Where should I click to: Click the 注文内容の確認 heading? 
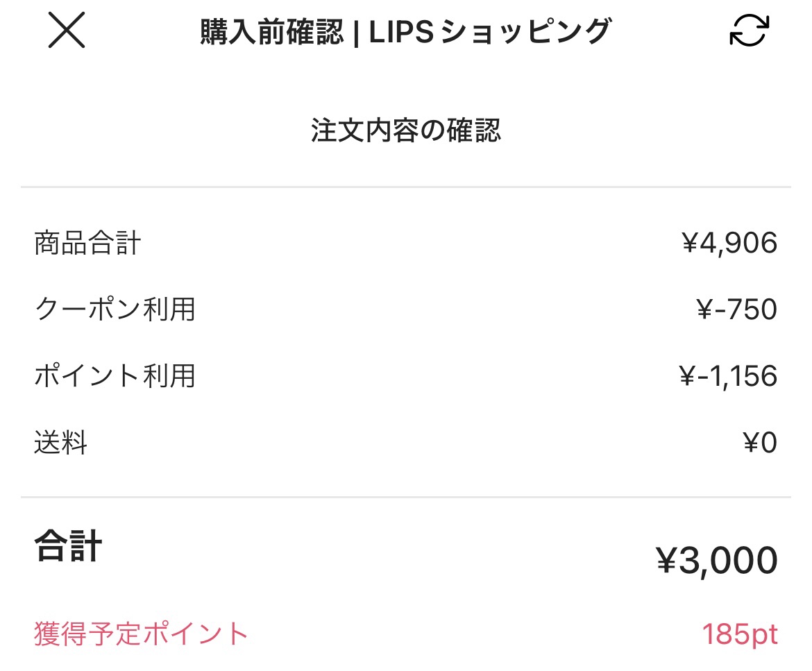[406, 132]
